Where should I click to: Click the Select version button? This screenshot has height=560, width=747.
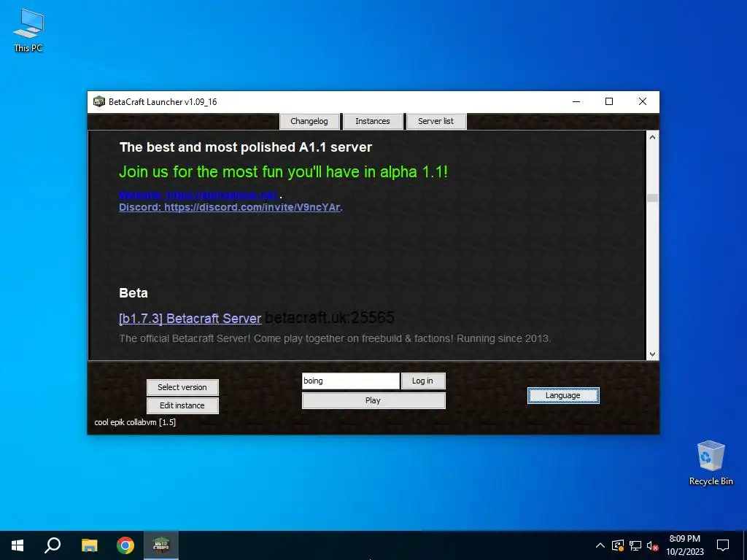click(182, 387)
